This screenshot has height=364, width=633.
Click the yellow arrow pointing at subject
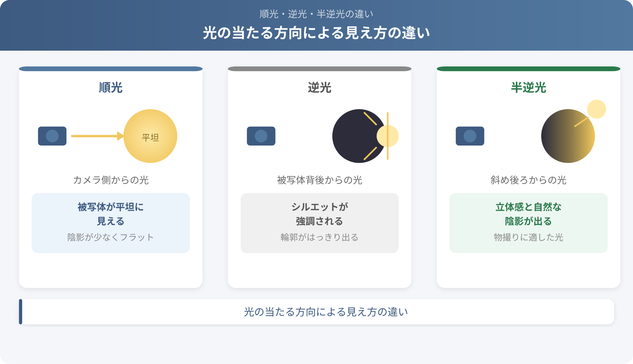pos(97,136)
